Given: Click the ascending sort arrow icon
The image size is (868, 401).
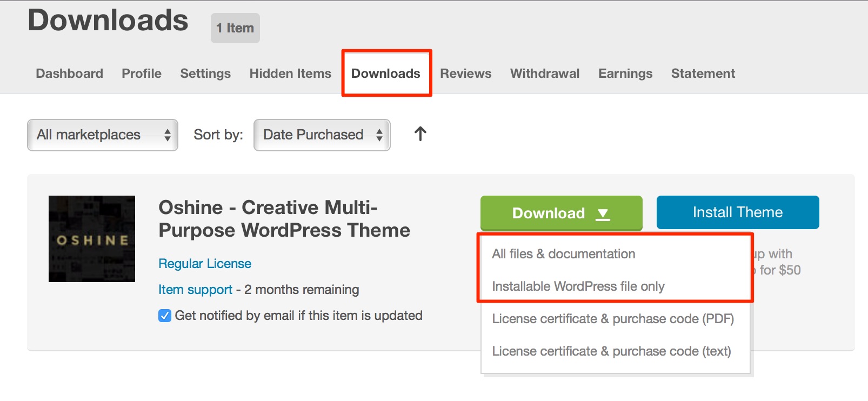Looking at the screenshot, I should tap(420, 134).
